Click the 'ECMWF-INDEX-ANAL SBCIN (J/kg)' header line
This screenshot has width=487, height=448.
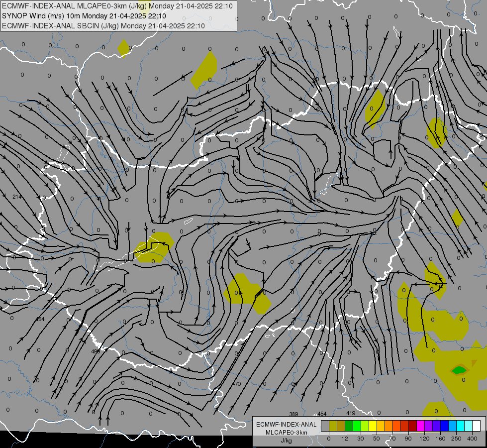[x=60, y=26]
